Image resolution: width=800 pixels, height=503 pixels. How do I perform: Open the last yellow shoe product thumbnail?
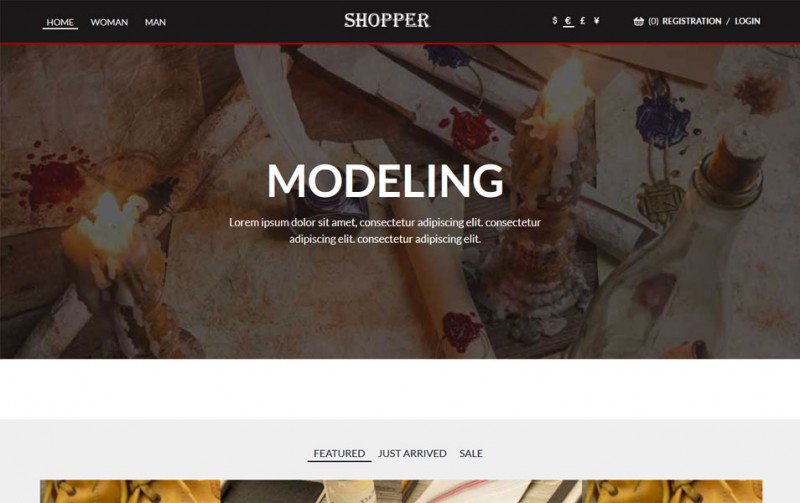(x=672, y=491)
